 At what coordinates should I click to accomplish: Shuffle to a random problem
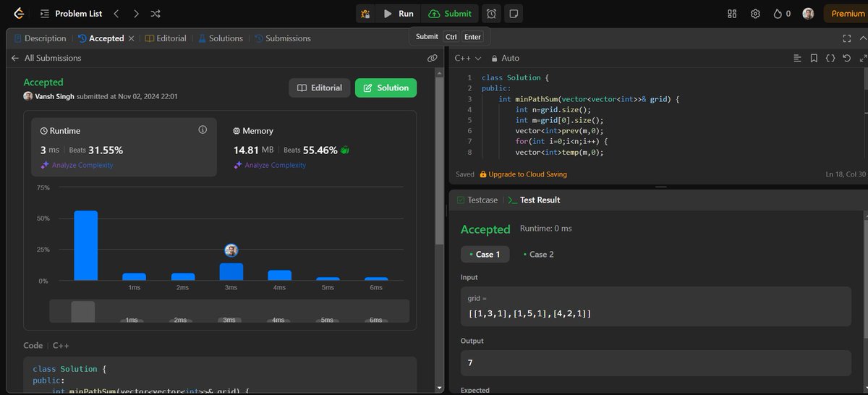156,13
